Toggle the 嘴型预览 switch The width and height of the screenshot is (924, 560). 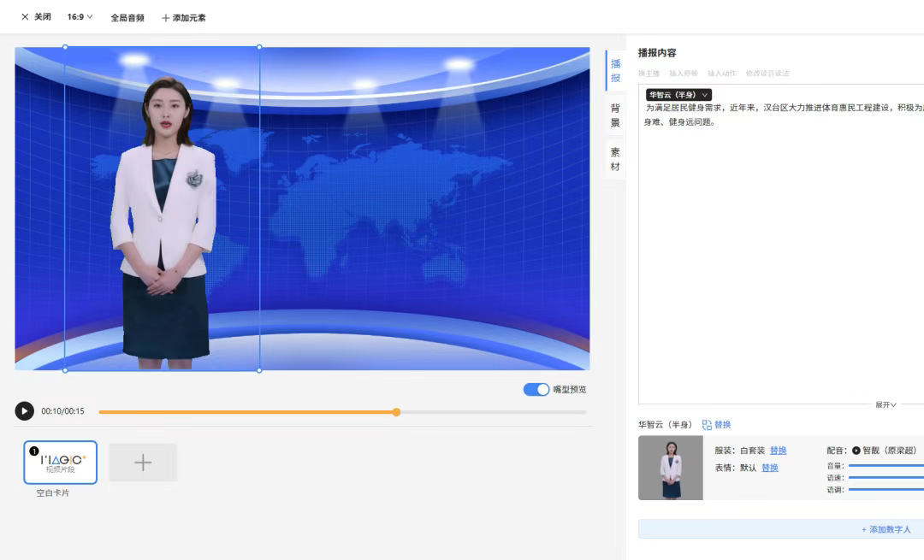[536, 390]
